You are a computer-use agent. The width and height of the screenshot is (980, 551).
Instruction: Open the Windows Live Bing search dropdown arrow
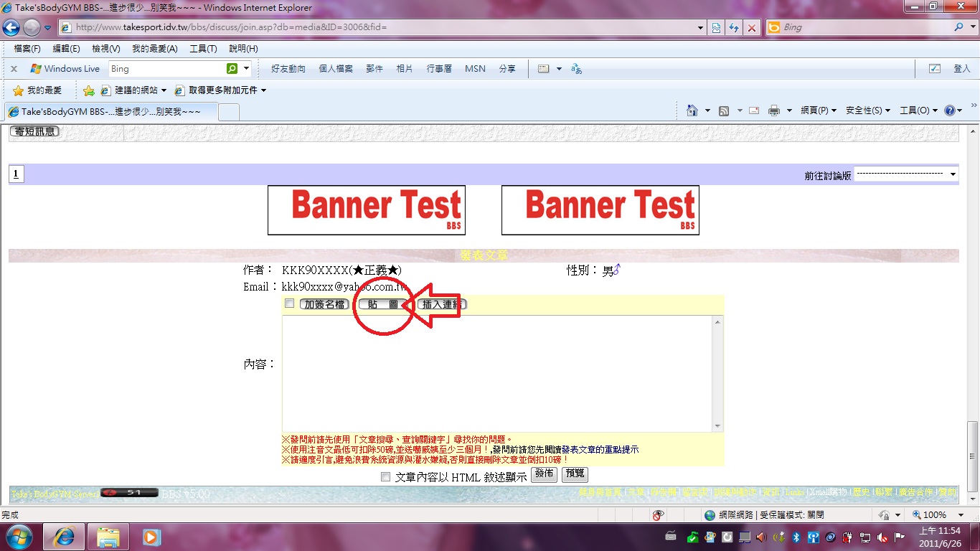point(246,69)
